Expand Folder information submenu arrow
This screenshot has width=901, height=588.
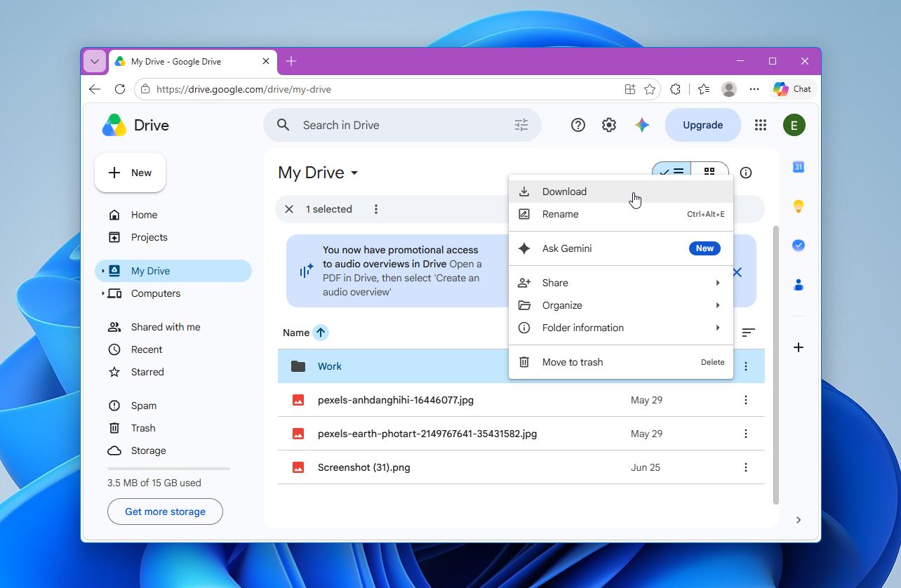click(718, 328)
